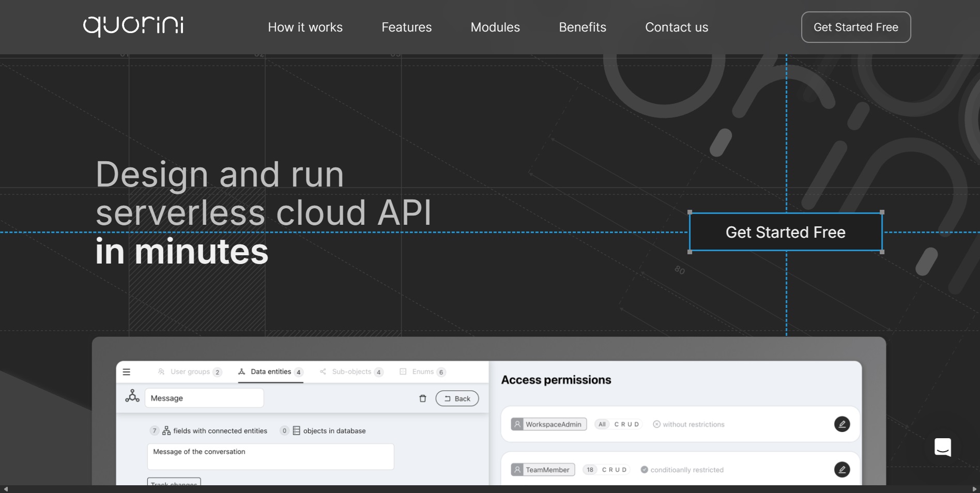
Task: Click the CRUD label in TeamMember row
Action: 614,470
